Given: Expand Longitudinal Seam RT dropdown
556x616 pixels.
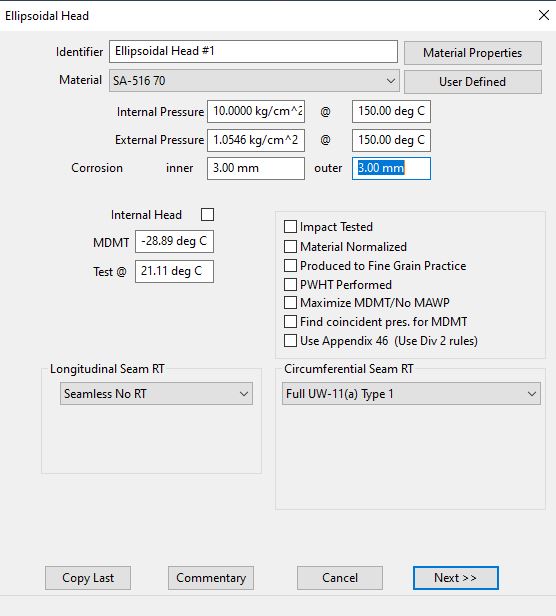Looking at the screenshot, I should (156, 394).
